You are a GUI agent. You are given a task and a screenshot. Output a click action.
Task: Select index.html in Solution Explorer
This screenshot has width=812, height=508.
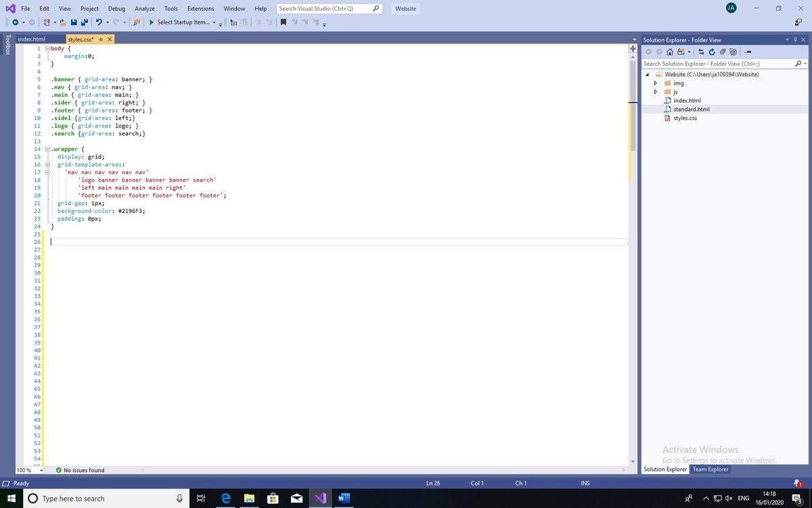pyautogui.click(x=687, y=100)
